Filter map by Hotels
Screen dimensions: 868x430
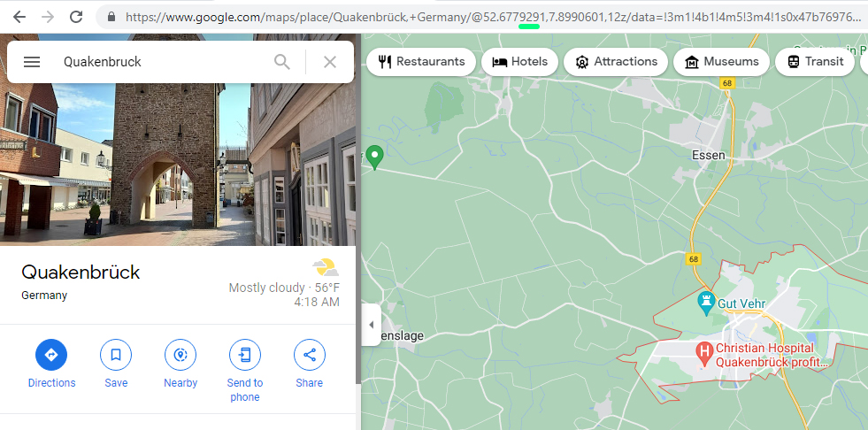[x=520, y=62]
